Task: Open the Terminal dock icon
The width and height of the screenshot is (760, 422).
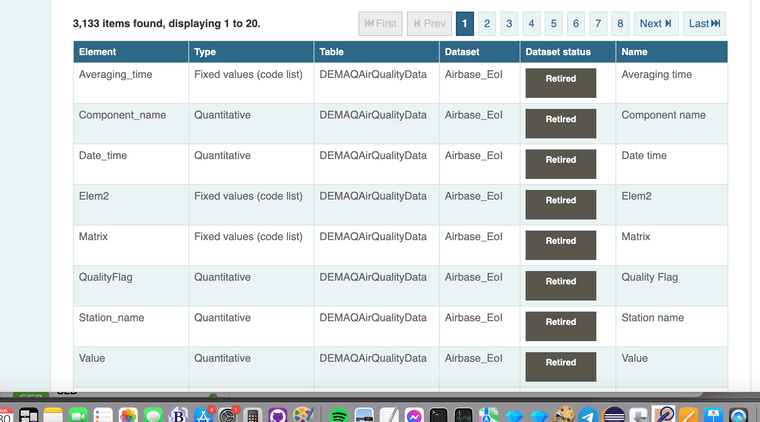Action: (437, 415)
